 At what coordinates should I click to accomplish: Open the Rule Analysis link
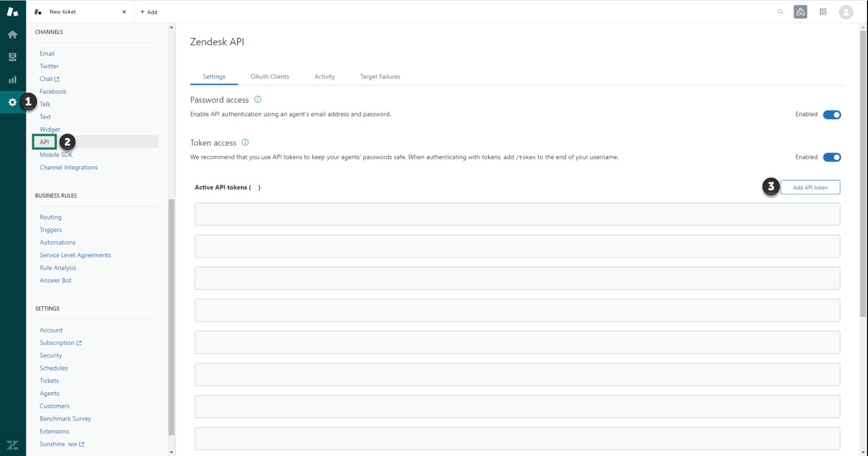[x=58, y=268]
